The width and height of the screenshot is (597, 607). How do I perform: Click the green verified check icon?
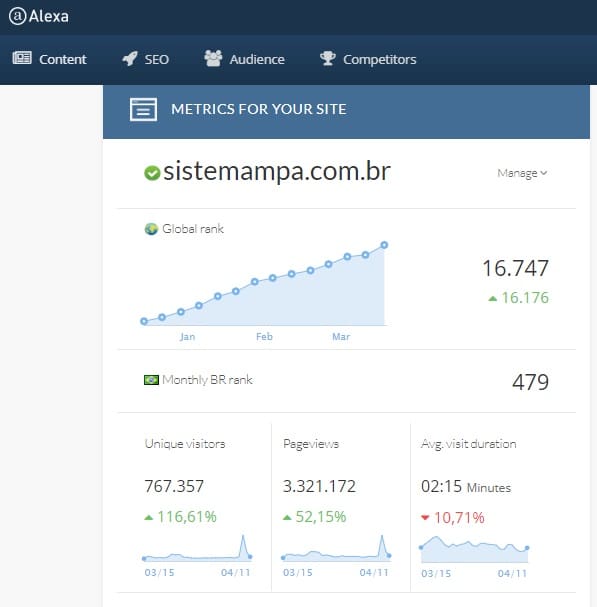152,173
